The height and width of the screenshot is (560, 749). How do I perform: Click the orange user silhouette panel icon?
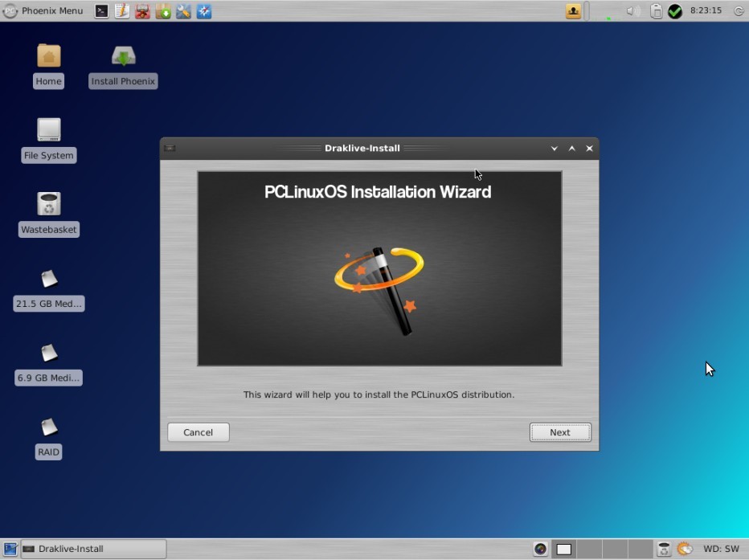click(573, 11)
